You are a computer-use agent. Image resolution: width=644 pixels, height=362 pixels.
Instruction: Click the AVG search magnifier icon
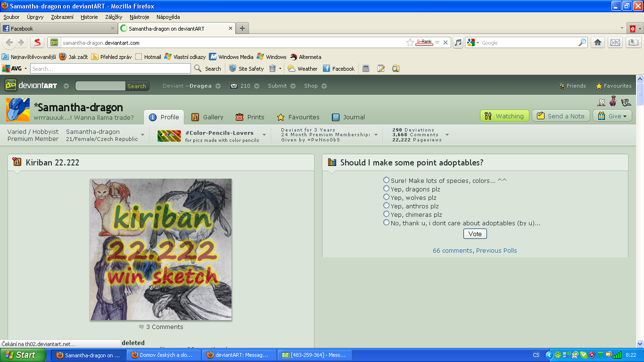(x=198, y=68)
